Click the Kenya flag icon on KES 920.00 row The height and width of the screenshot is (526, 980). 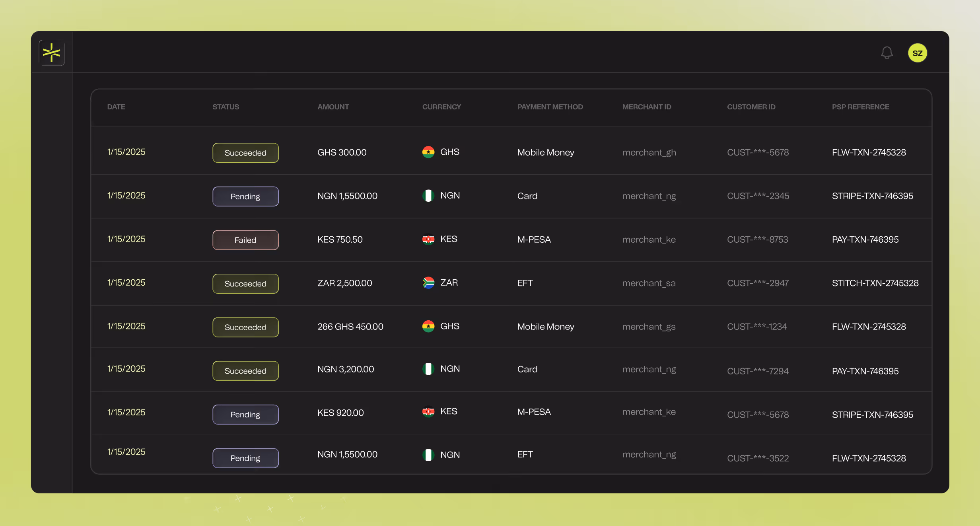click(429, 411)
